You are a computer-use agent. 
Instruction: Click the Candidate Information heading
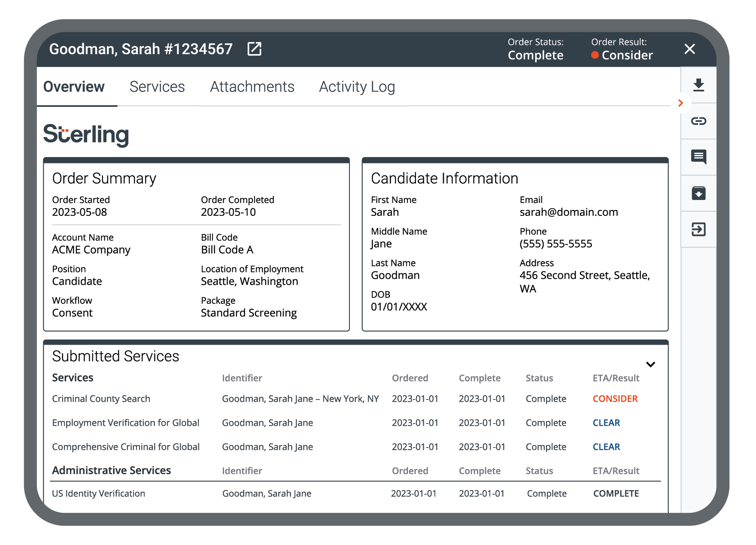(444, 178)
